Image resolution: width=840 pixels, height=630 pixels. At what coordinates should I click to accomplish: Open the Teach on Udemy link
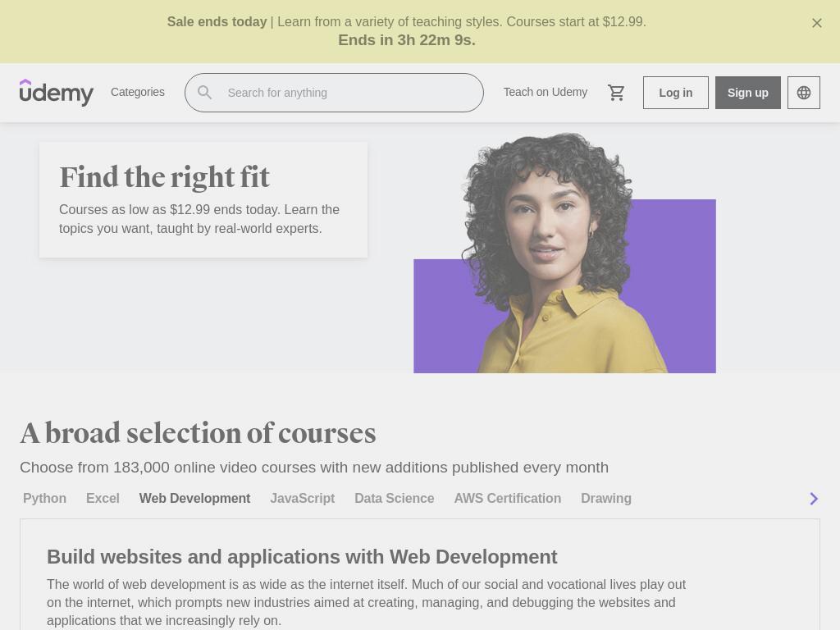pos(546,92)
